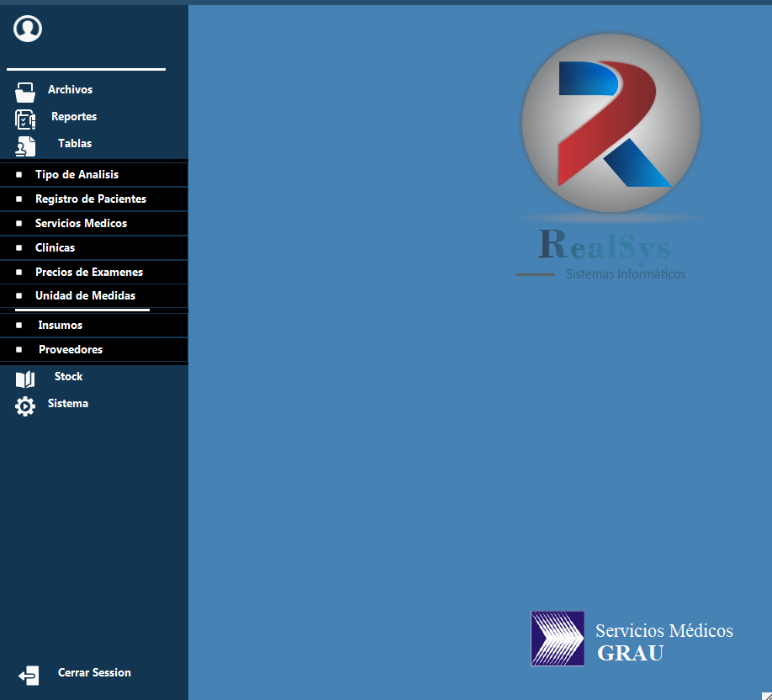Click the Cerrar Session button
Image resolution: width=772 pixels, height=700 pixels.
[94, 673]
